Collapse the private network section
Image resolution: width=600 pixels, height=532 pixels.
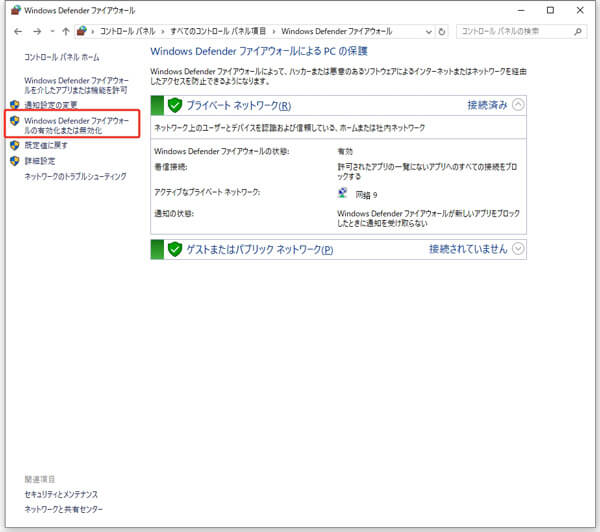518,104
